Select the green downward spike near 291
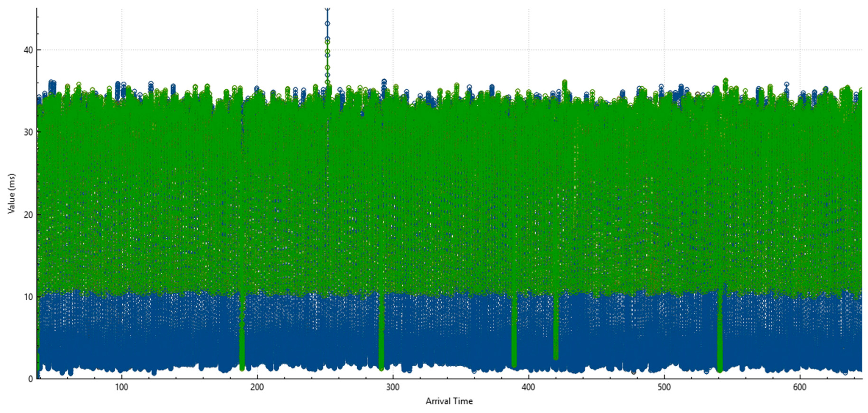Screen dimensions: 868x413 [x=381, y=337]
